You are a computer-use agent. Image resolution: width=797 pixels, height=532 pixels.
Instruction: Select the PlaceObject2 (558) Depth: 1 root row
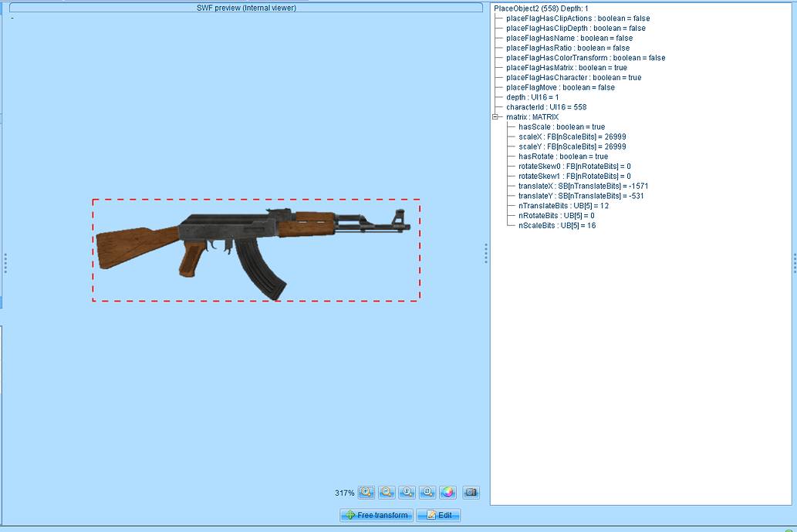pyautogui.click(x=541, y=8)
